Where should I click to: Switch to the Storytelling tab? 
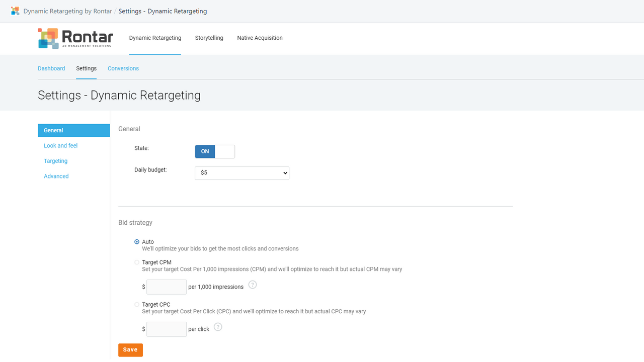point(209,38)
